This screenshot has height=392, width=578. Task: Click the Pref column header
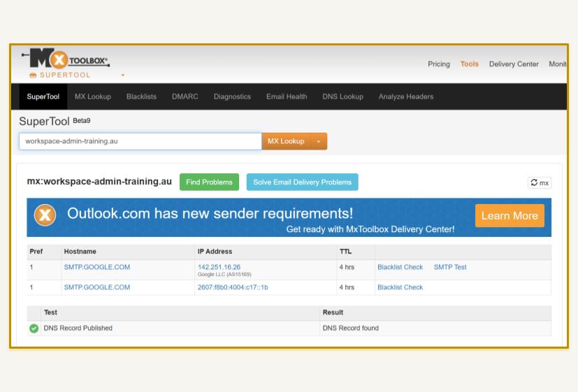click(x=36, y=252)
